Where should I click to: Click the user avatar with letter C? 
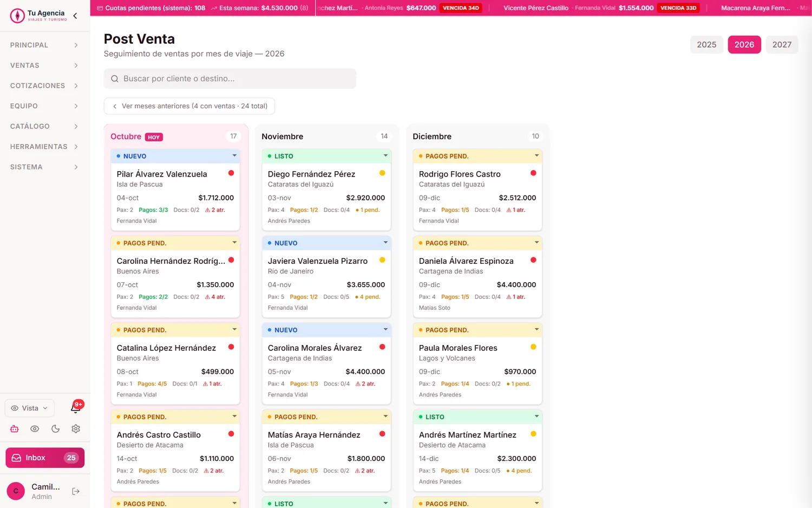pyautogui.click(x=16, y=491)
